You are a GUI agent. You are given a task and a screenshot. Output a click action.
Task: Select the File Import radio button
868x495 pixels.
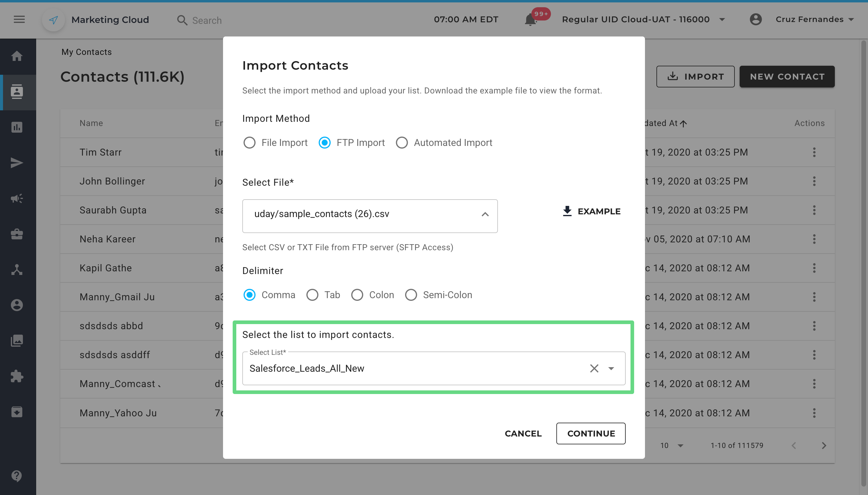tap(250, 143)
